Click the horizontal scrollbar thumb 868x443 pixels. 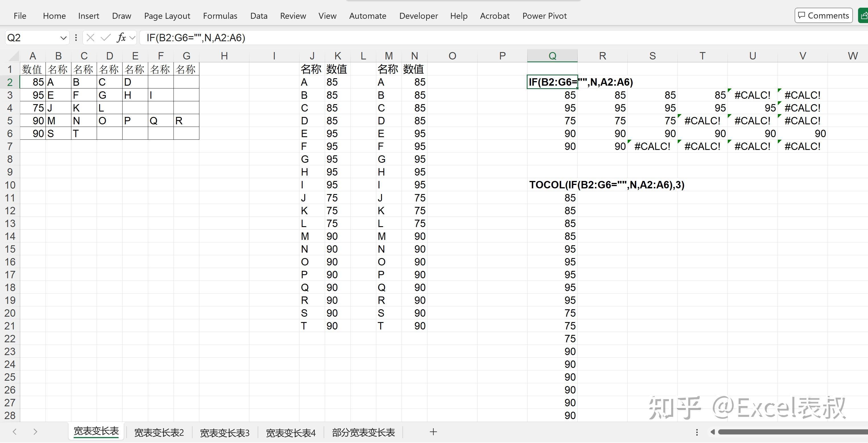[792, 432]
